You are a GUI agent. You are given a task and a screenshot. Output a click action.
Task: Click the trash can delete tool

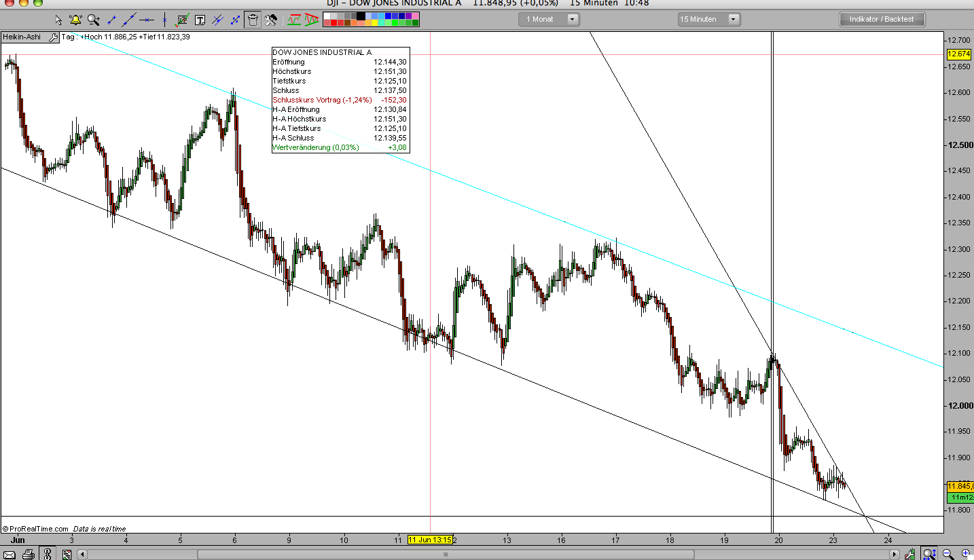[x=253, y=20]
